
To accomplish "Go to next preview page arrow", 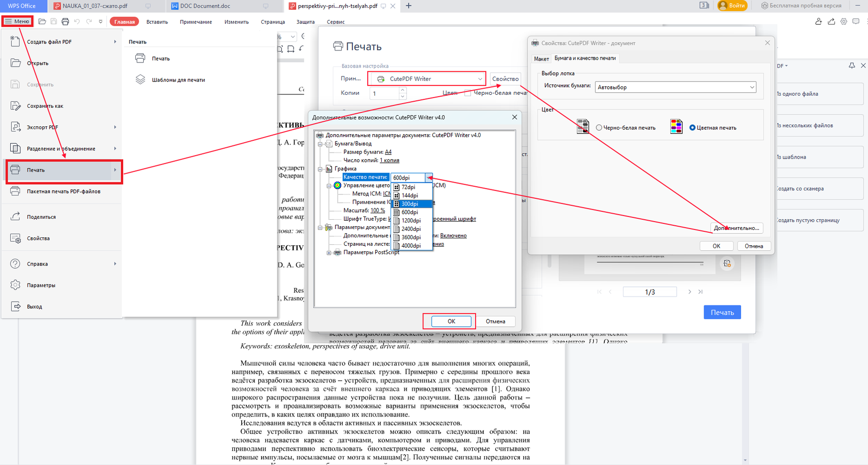I will 689,292.
